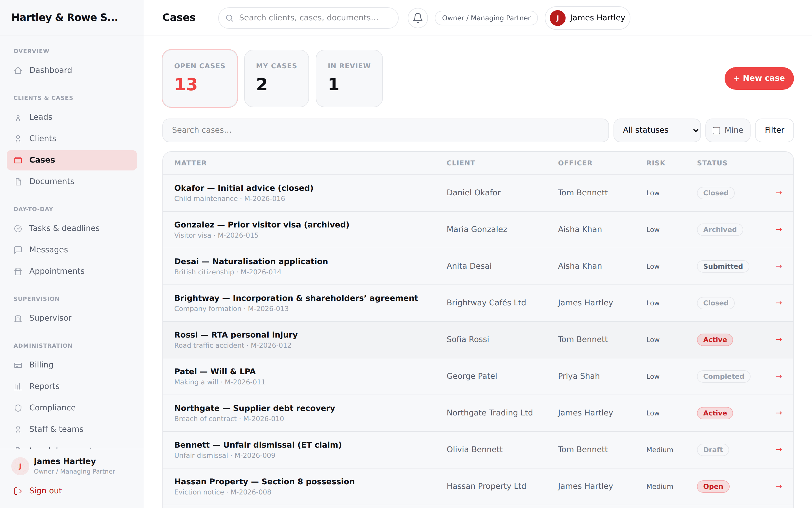
Task: Open arrow for Northgate debt recovery row
Action: pos(779,413)
